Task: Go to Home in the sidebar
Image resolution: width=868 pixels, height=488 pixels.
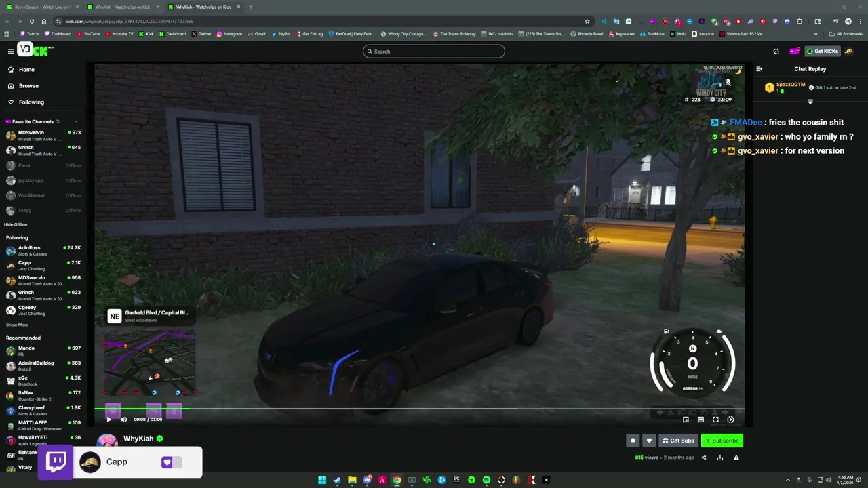Action: 26,69
